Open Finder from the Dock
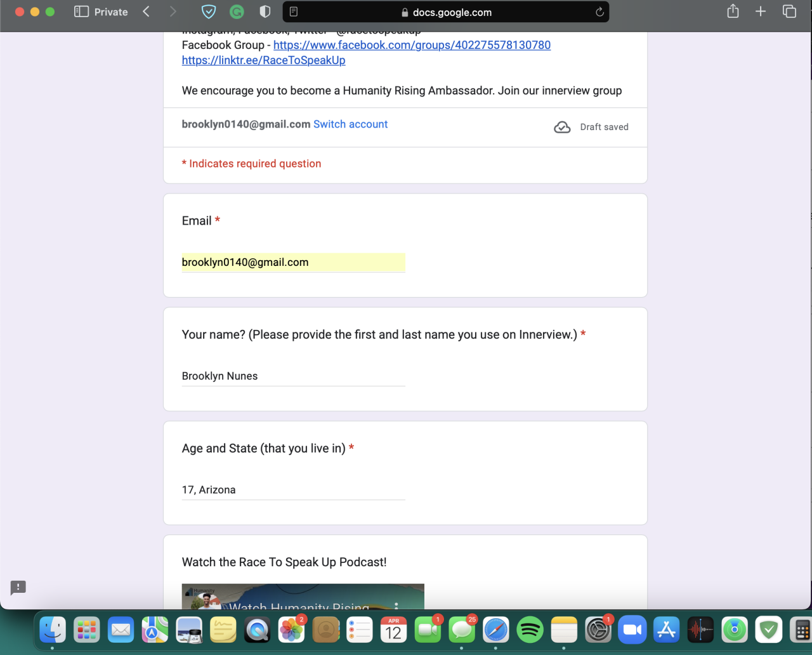Viewport: 812px width, 655px height. pyautogui.click(x=53, y=630)
